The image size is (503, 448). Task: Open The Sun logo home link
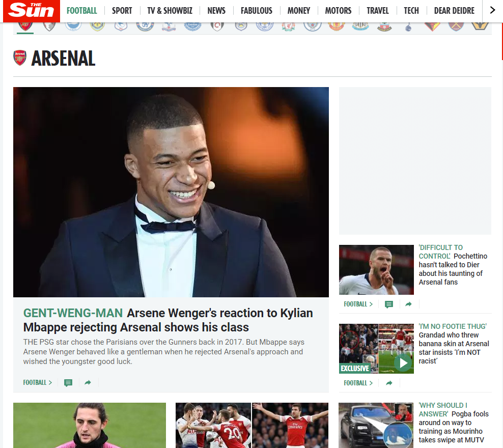pos(32,11)
